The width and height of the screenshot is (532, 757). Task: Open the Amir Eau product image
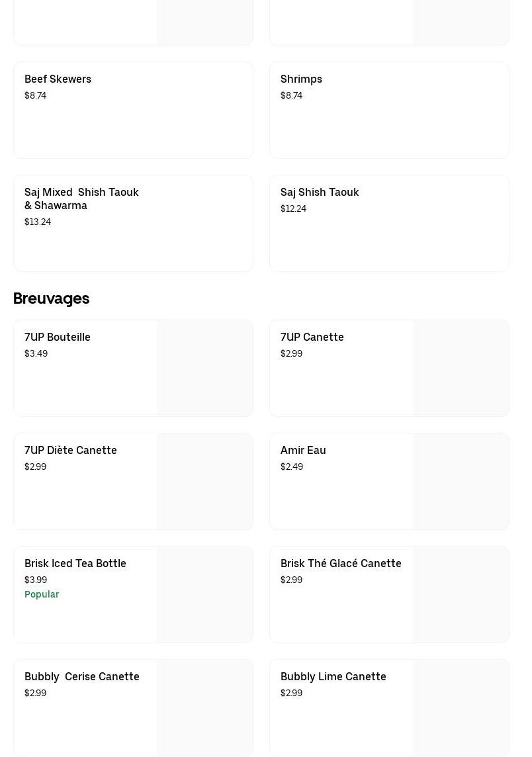[461, 482]
